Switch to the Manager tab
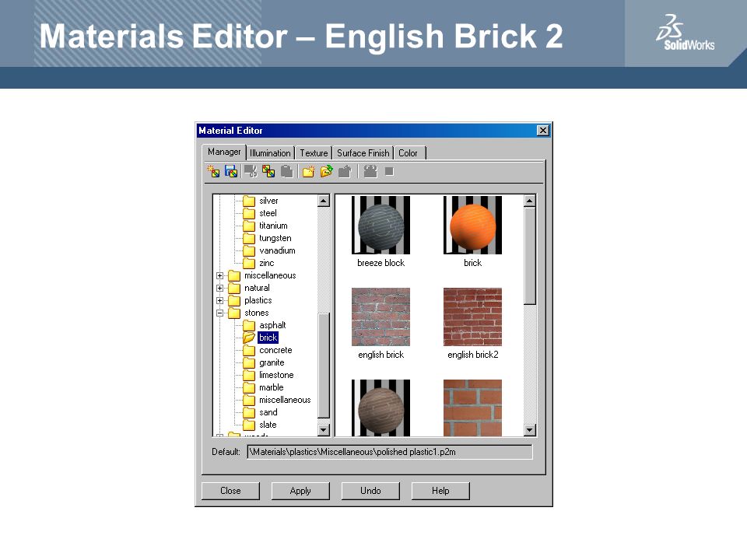Viewport: 747px width, 560px height. 224,152
